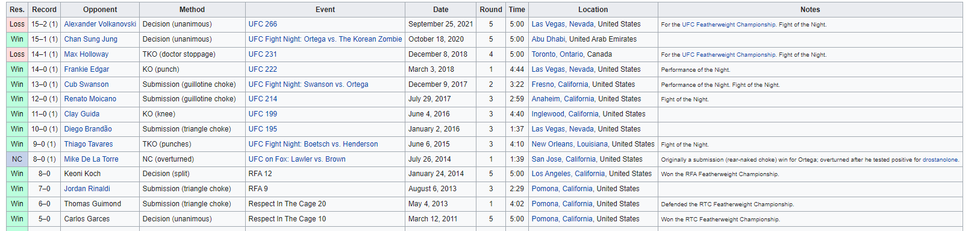Open the Abu Dhabi location link
This screenshot has width=980, height=231.
pyautogui.click(x=548, y=39)
